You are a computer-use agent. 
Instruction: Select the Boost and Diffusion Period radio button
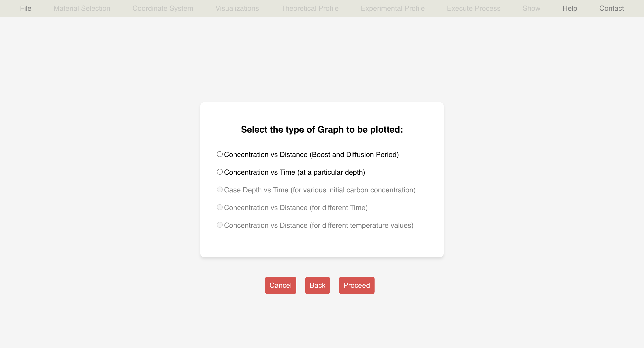coord(220,154)
